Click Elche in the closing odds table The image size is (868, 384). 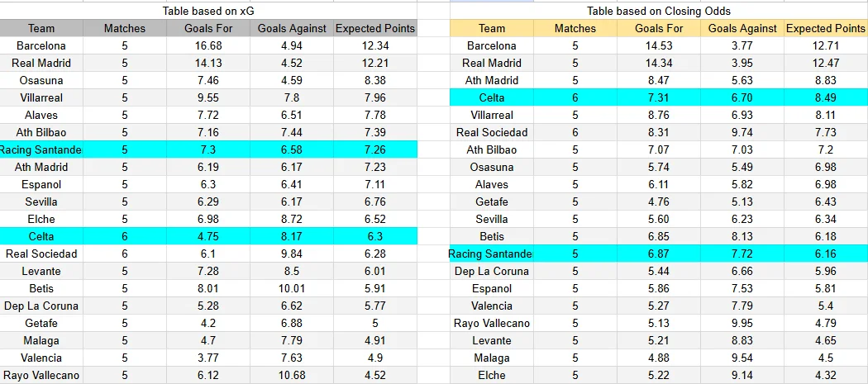(x=492, y=375)
